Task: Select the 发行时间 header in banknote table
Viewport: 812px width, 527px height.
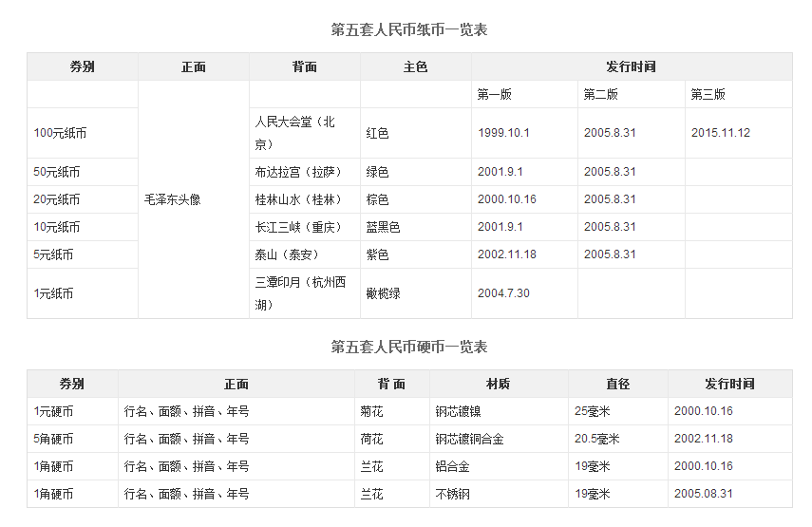Action: [632, 66]
